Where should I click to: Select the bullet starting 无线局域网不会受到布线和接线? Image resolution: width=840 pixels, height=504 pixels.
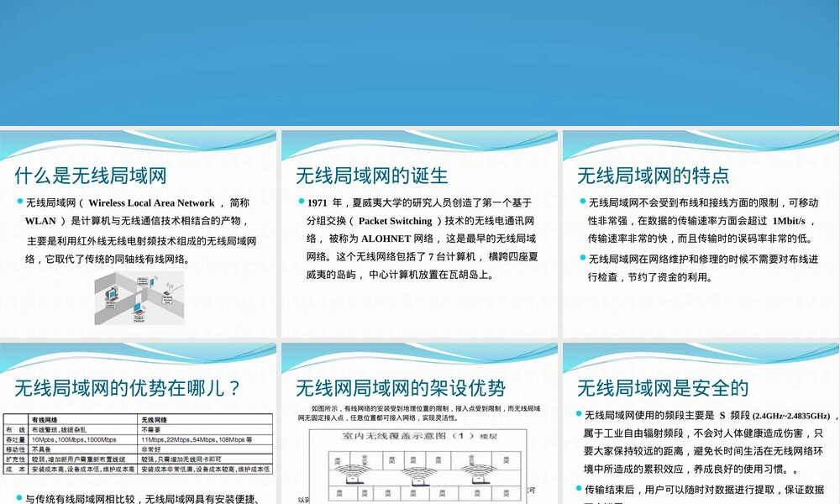[701, 221]
